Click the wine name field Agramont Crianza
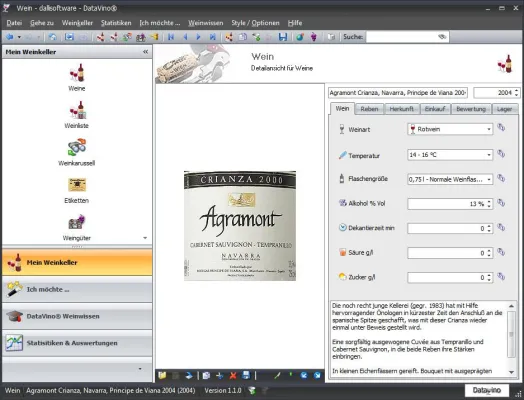524x400 pixels. point(398,93)
